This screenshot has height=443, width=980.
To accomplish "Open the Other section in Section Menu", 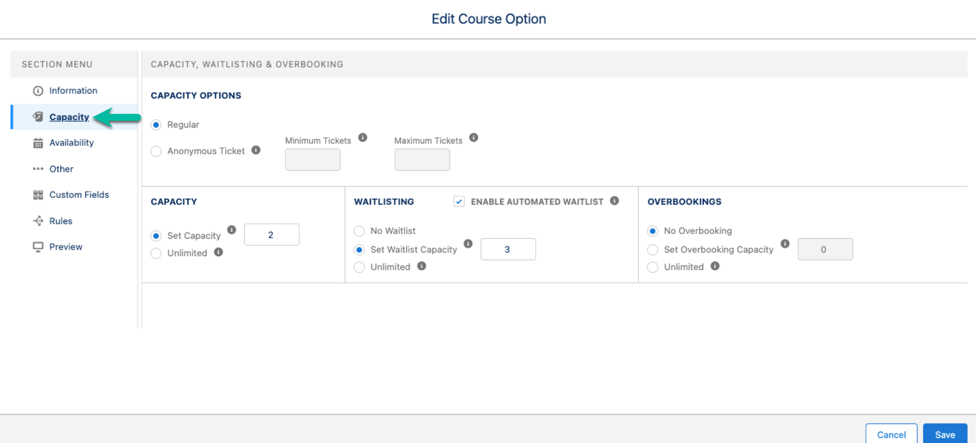I will tap(61, 169).
